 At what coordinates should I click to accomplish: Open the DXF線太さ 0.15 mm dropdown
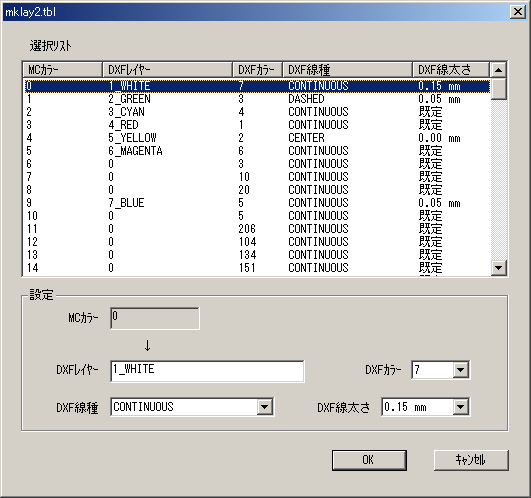(x=461, y=407)
